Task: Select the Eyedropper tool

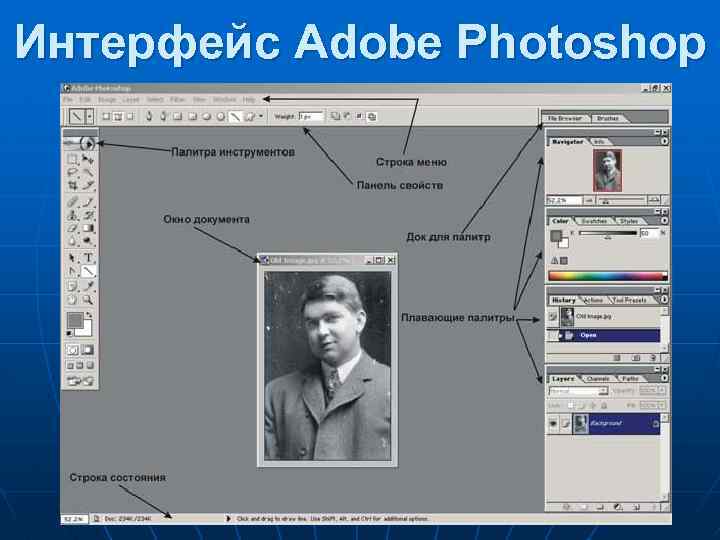Action: coord(88,287)
